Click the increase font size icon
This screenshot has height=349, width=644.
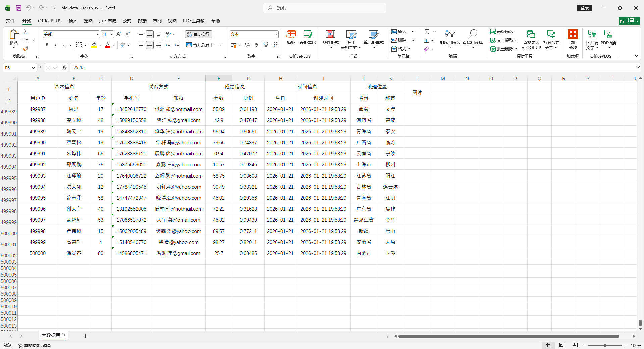(119, 34)
